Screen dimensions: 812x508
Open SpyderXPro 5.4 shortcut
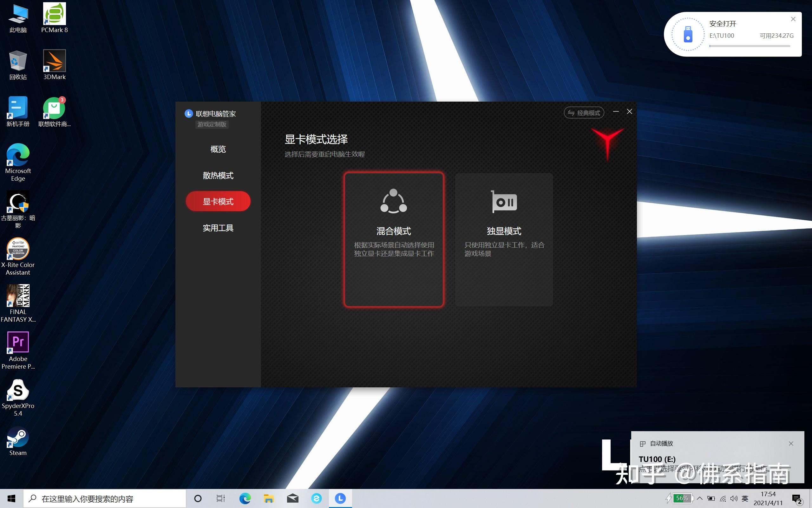(x=18, y=398)
